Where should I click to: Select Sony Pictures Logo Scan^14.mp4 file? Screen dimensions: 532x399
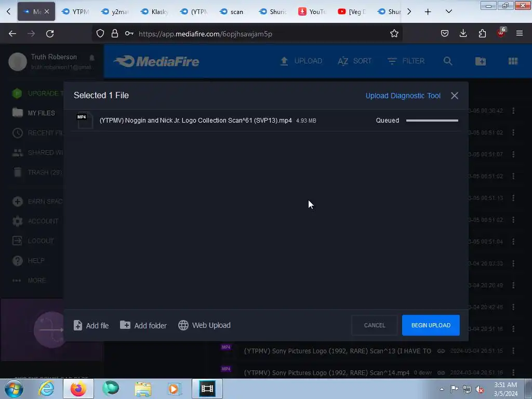point(326,373)
